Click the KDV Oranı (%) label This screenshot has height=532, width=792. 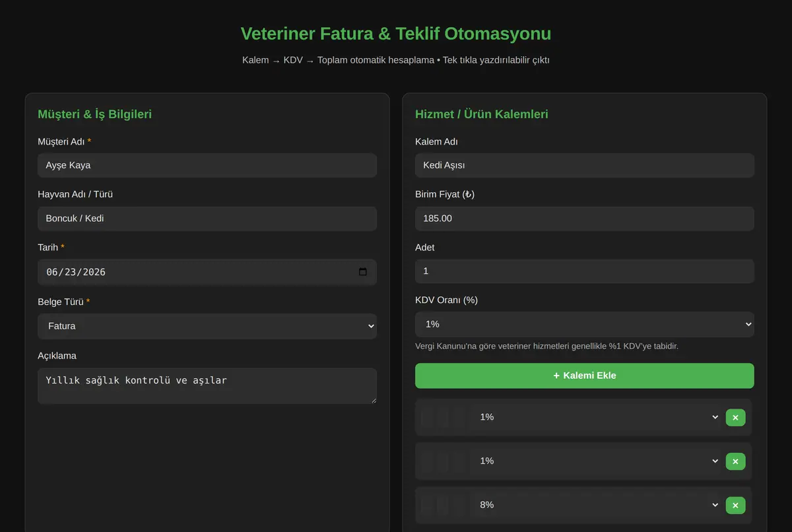point(446,300)
